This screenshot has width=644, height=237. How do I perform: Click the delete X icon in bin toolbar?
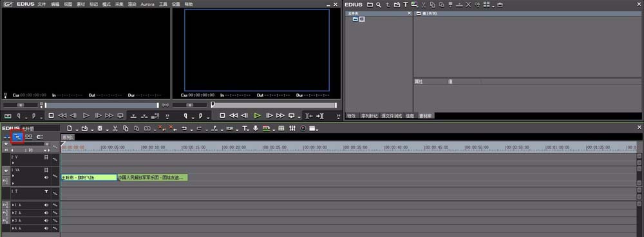468,5
